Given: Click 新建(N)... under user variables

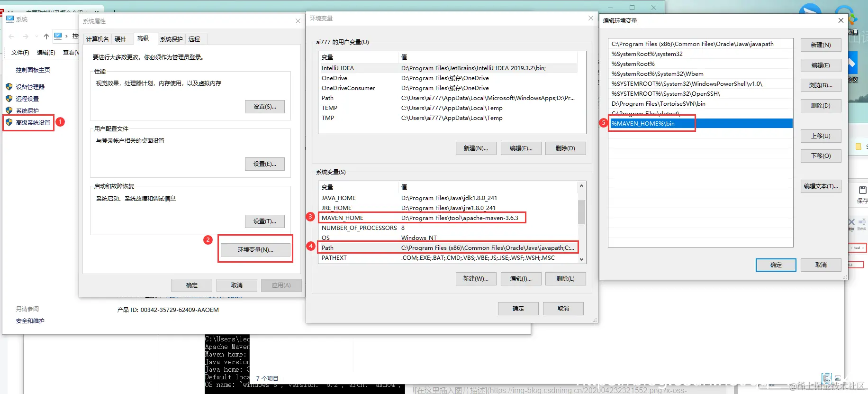Looking at the screenshot, I should (476, 148).
